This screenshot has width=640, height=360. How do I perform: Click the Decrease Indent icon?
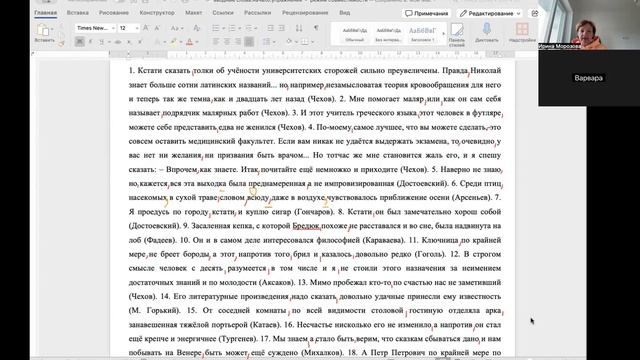[x=270, y=28]
